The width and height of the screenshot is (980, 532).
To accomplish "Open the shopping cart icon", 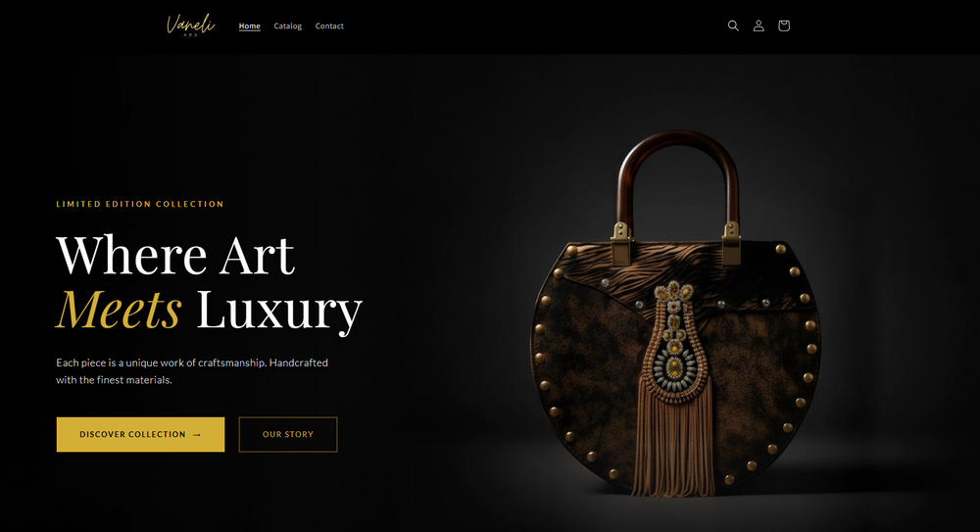I will [x=784, y=25].
